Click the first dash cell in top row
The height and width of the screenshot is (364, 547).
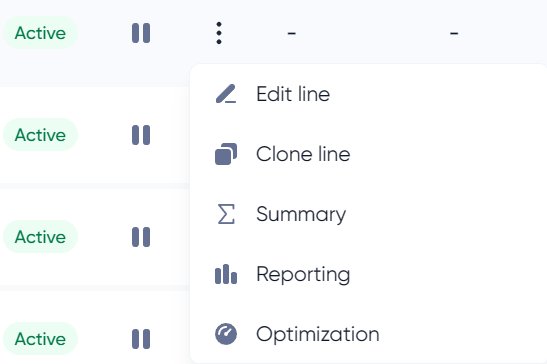pos(292,34)
